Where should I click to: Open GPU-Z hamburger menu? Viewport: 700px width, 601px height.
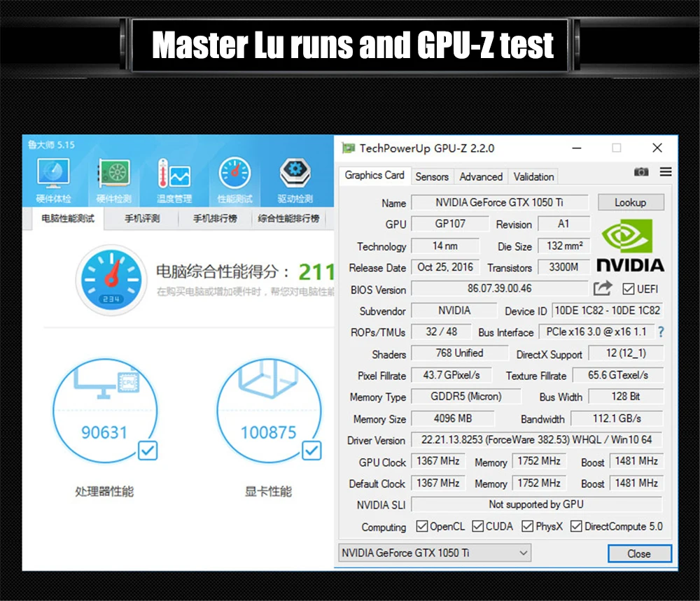[666, 172]
